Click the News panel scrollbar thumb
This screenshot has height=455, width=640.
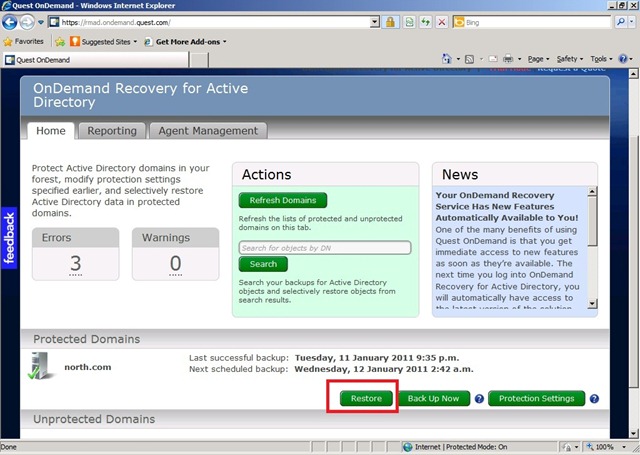tap(592, 222)
